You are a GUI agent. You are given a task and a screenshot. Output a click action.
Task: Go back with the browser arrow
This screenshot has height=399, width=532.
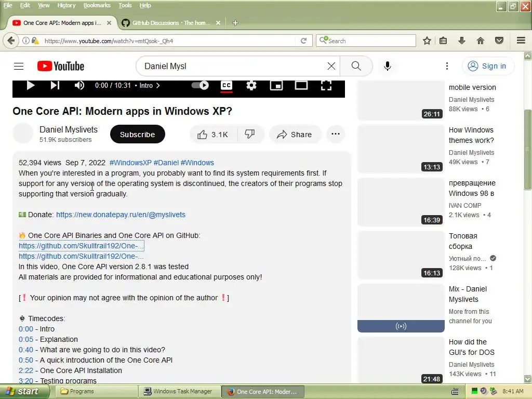pos(11,41)
